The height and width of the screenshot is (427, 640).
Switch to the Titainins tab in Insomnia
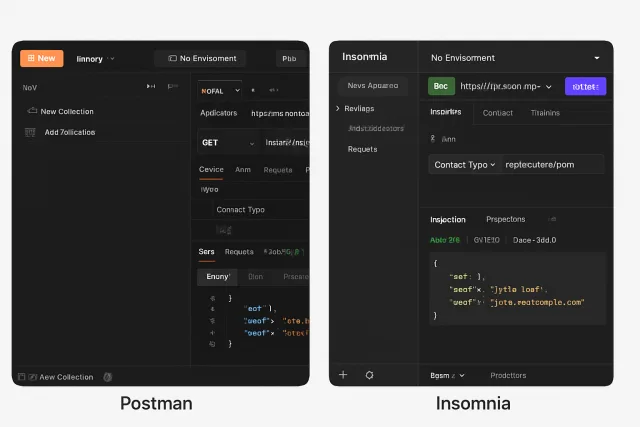[x=545, y=113]
